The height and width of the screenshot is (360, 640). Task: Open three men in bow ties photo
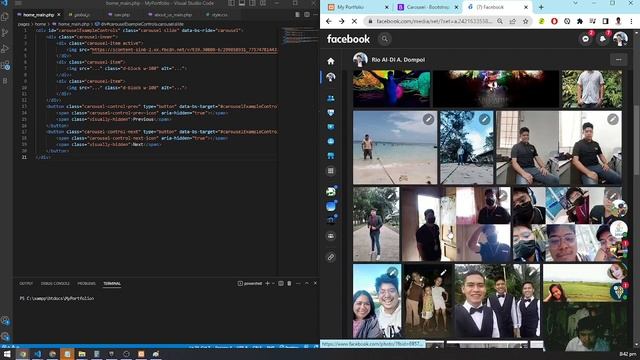497,301
